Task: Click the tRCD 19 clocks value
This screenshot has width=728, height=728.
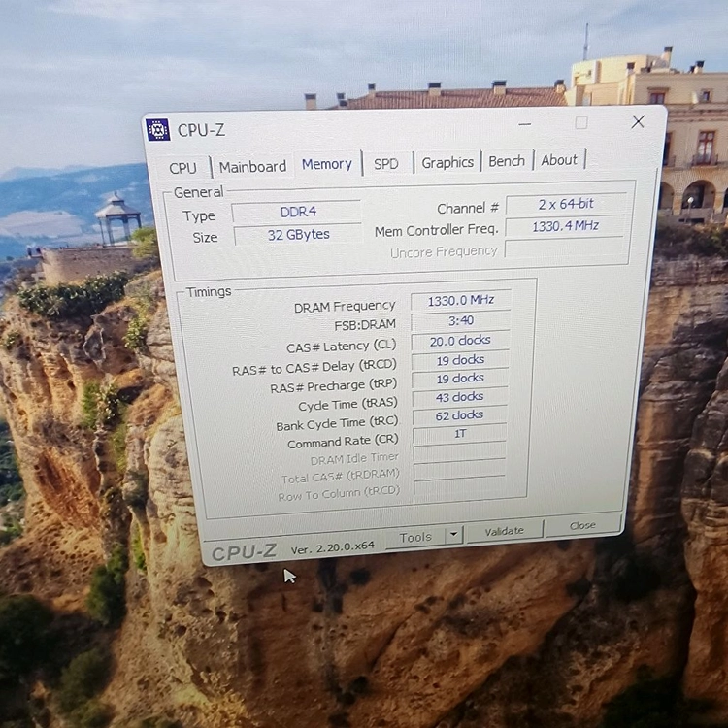Action: 460,360
